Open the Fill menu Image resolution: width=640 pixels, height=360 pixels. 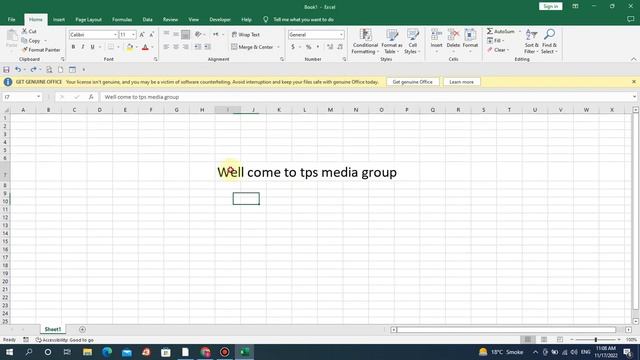495,41
